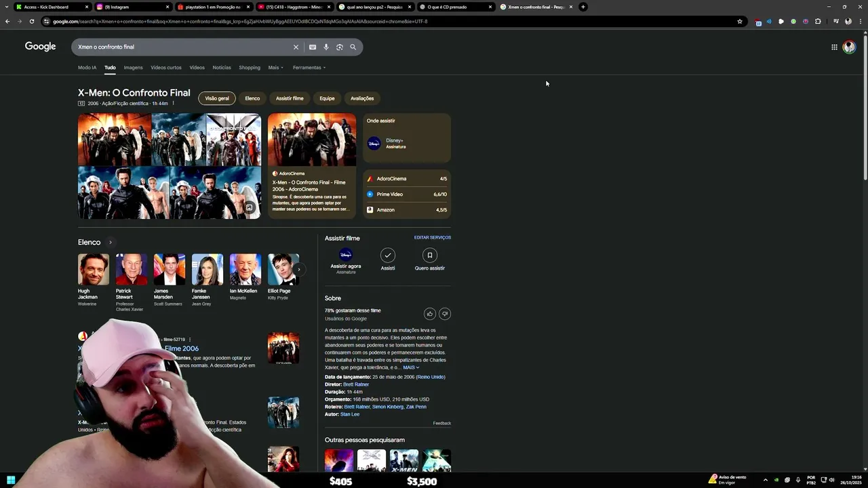Open Notícias results tab

222,68
